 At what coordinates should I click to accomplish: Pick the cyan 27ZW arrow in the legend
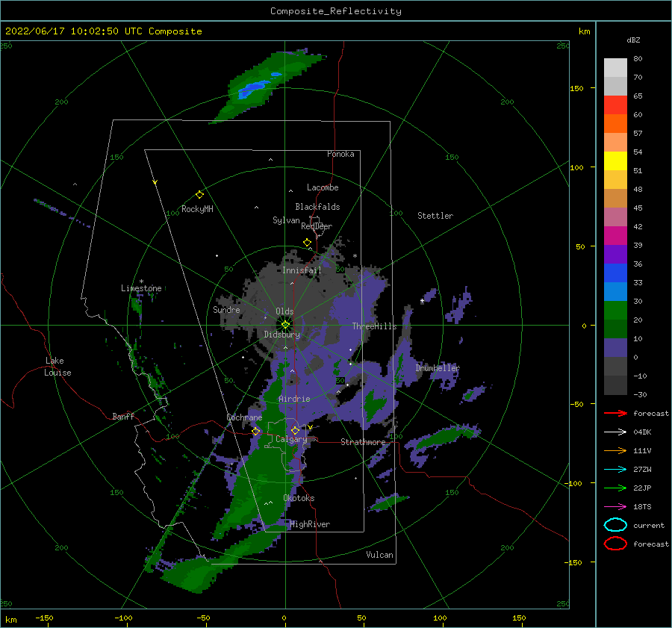click(615, 470)
